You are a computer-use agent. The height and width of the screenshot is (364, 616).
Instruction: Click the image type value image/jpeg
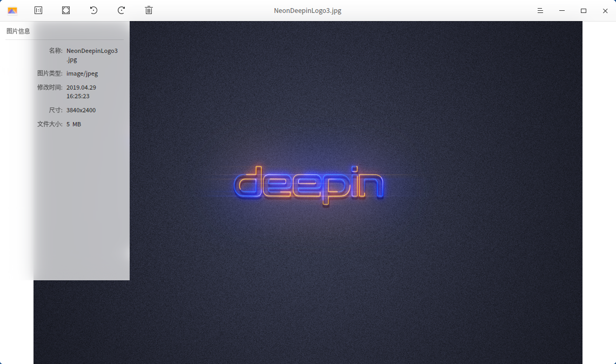(x=82, y=73)
